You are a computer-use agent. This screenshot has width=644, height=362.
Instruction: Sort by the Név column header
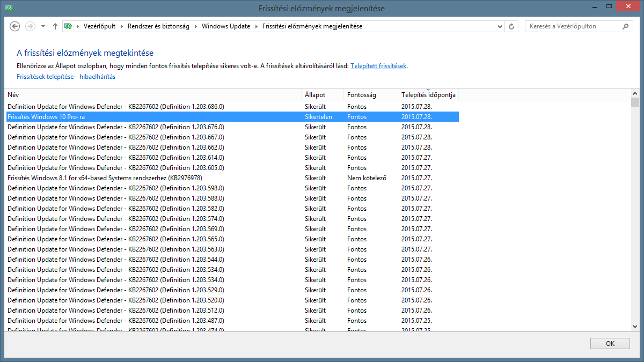(153, 95)
